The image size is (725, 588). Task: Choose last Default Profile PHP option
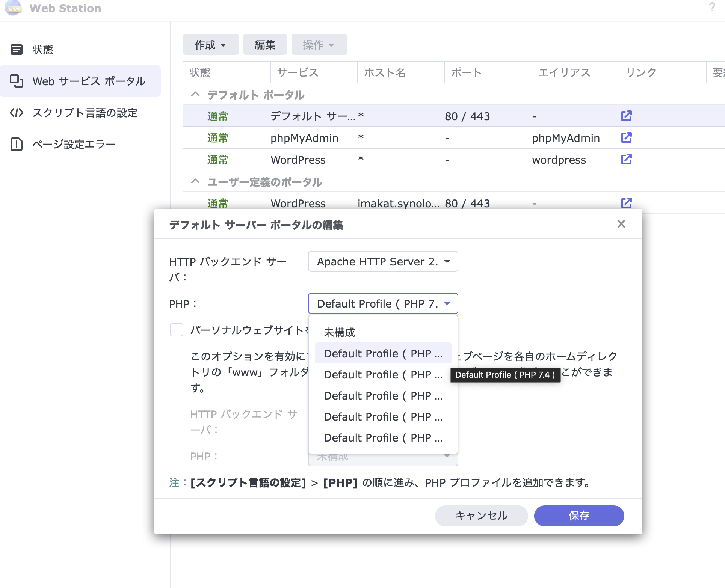pyautogui.click(x=383, y=438)
